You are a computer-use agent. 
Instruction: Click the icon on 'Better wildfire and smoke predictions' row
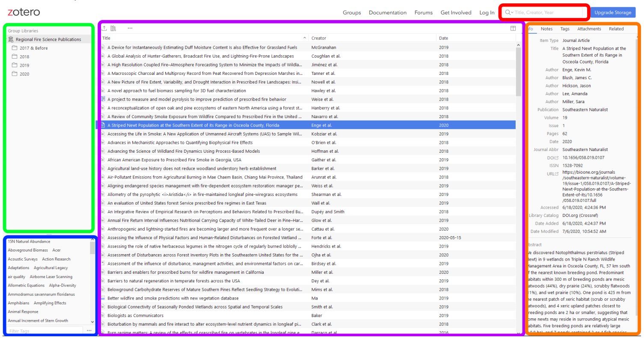pyautogui.click(x=103, y=298)
